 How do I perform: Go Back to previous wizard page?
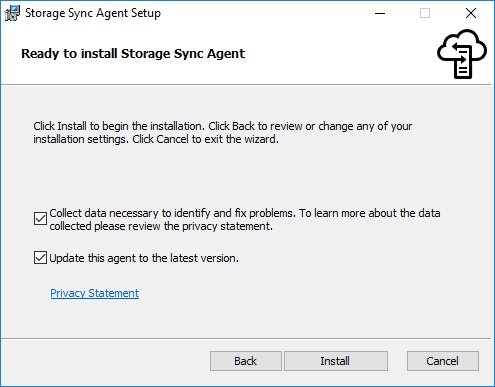(x=246, y=361)
